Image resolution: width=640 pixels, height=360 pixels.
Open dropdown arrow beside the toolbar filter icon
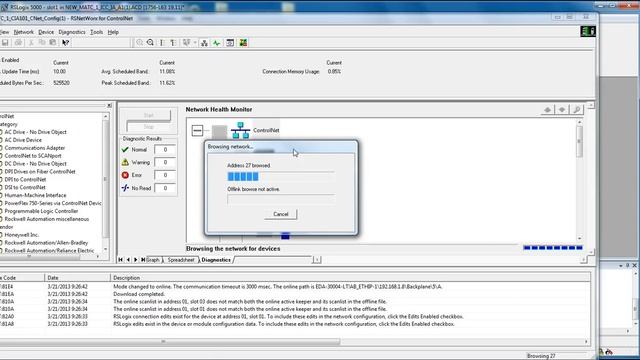pos(195,42)
